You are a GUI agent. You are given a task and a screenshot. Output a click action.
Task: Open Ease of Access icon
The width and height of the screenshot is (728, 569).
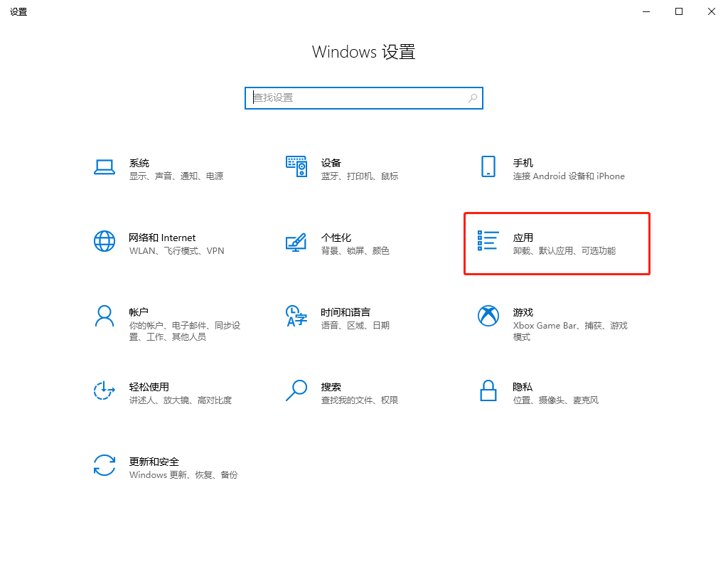click(105, 390)
